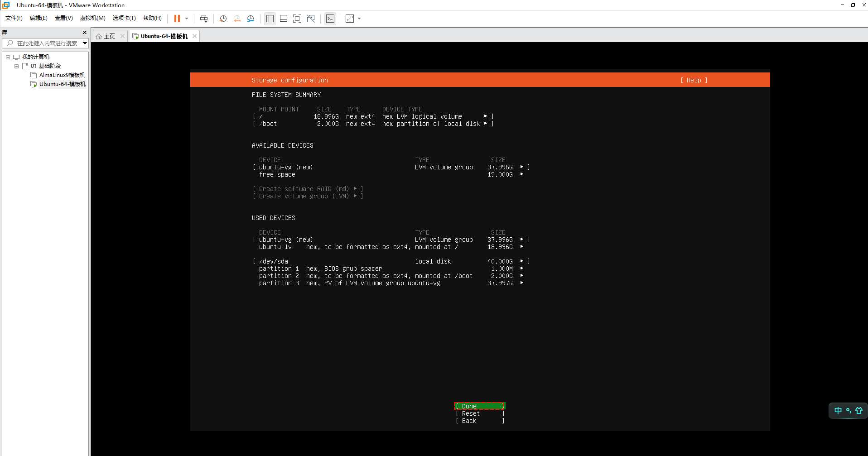868x456 pixels.
Task: Click Send Ctrl+Alt+Del toolbar icon
Action: 204,19
